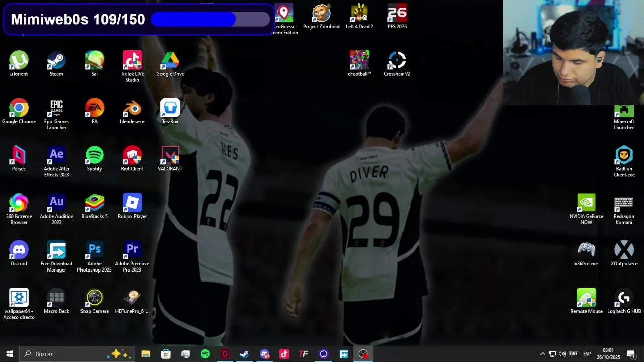Viewport: 644px width, 362px height.
Task: Open Badlion Client.exe shortcut
Action: [x=624, y=162]
